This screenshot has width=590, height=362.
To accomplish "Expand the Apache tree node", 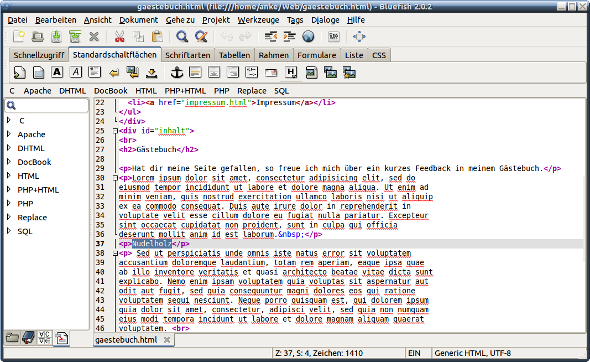I will pos(9,134).
